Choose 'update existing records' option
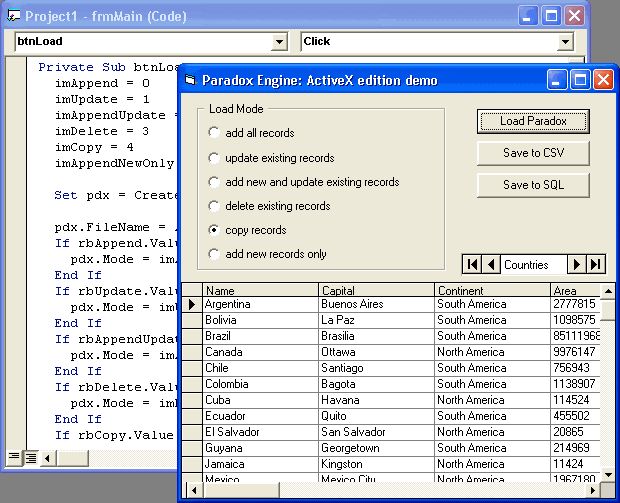Viewport: 620px width, 503px height. click(x=214, y=158)
